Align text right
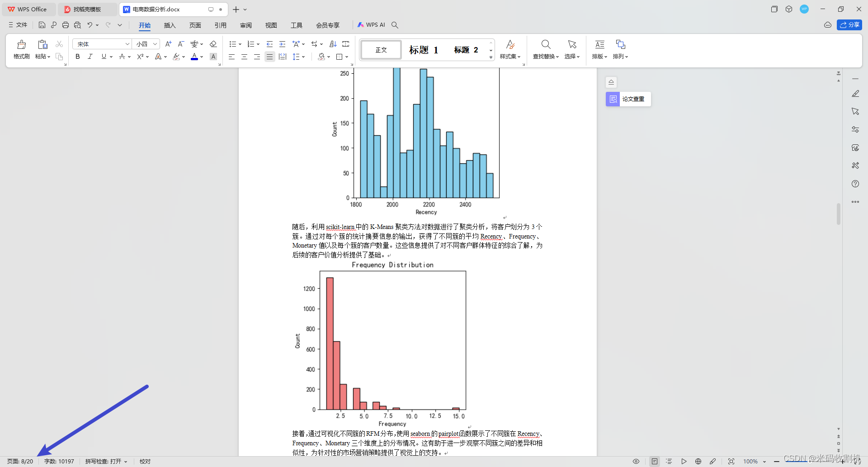 (257, 57)
